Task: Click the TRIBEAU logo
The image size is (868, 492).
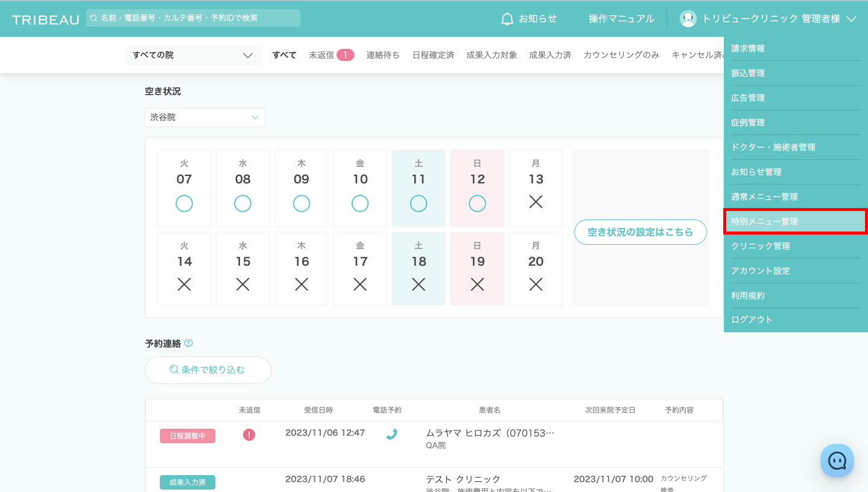Action: pyautogui.click(x=46, y=19)
